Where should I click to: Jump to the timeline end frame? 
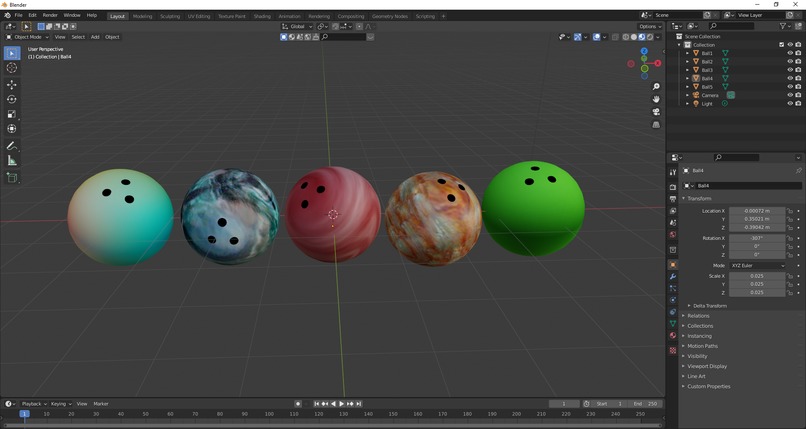click(x=359, y=404)
